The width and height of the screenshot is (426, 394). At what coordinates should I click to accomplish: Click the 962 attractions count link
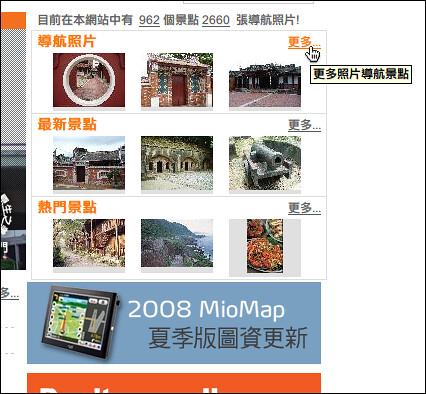click(149, 20)
